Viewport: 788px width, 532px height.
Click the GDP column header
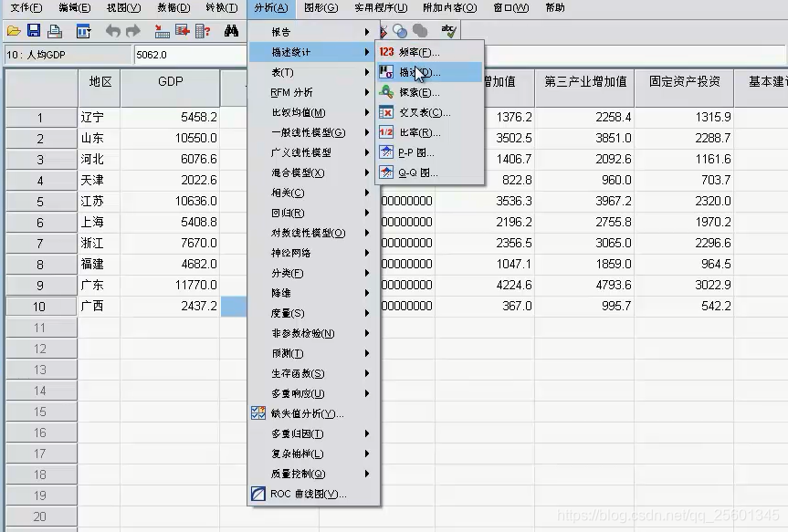coord(170,88)
